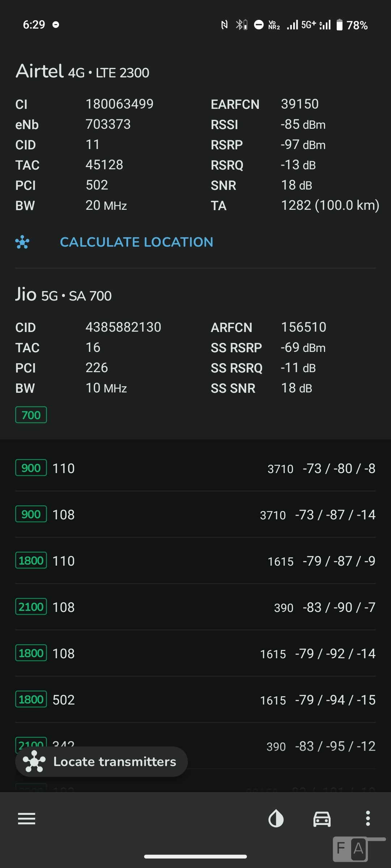Tap the floating F A overlay icon
Image resolution: width=391 pixels, height=868 pixels.
tap(350, 848)
